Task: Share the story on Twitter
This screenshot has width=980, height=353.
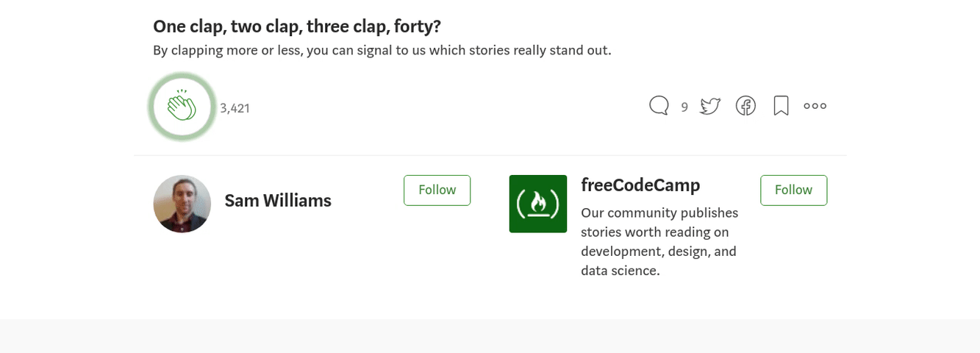Action: click(709, 106)
